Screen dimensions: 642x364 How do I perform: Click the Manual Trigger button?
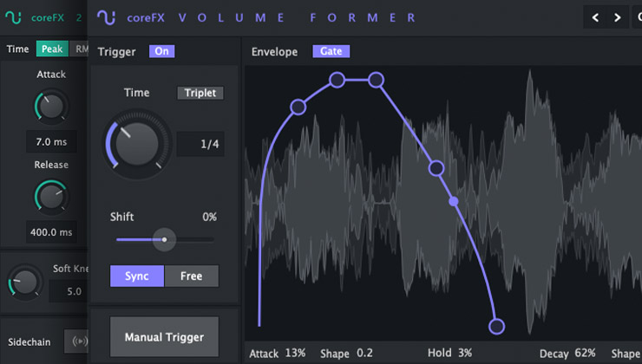point(164,337)
